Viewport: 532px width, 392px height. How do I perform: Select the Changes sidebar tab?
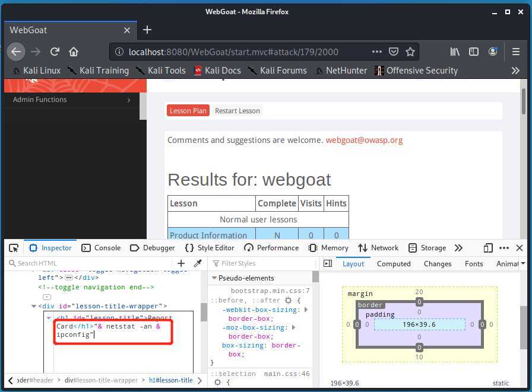438,263
